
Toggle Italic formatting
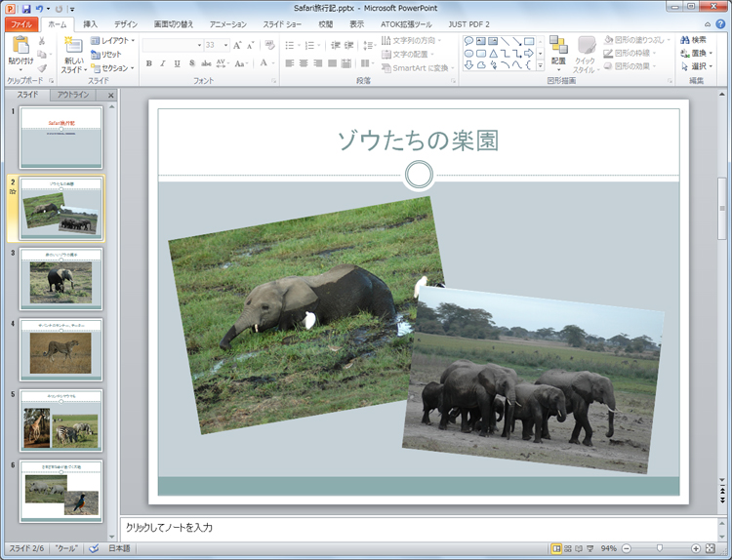coord(163,63)
